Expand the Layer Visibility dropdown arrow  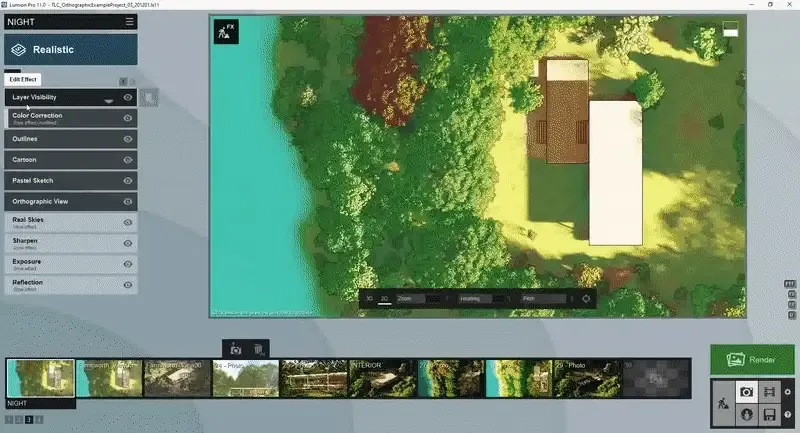[109, 101]
